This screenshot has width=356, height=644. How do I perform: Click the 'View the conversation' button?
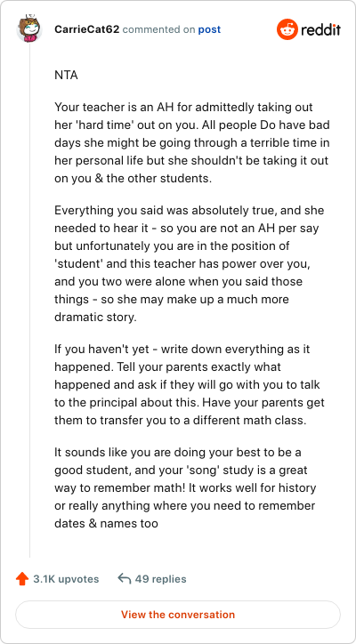pos(178,615)
